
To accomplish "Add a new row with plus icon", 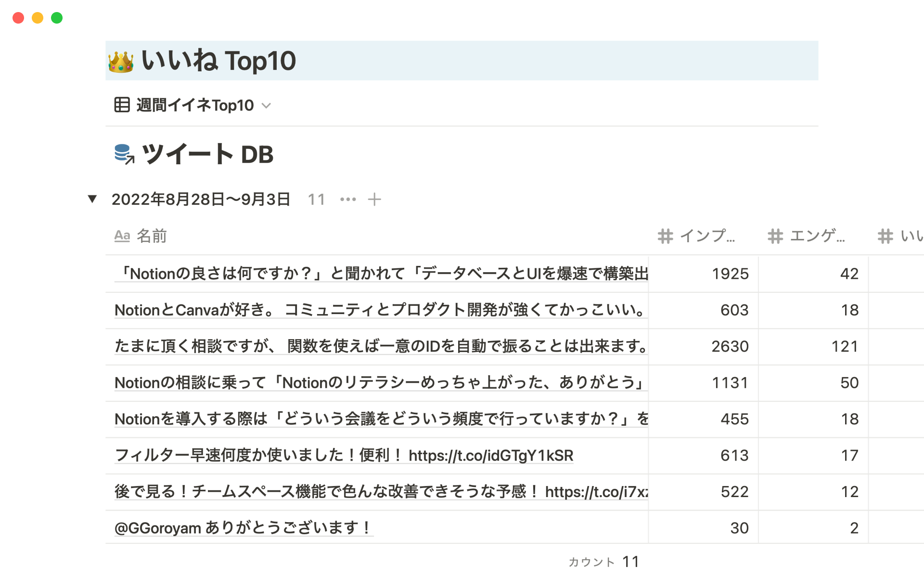I will (374, 199).
